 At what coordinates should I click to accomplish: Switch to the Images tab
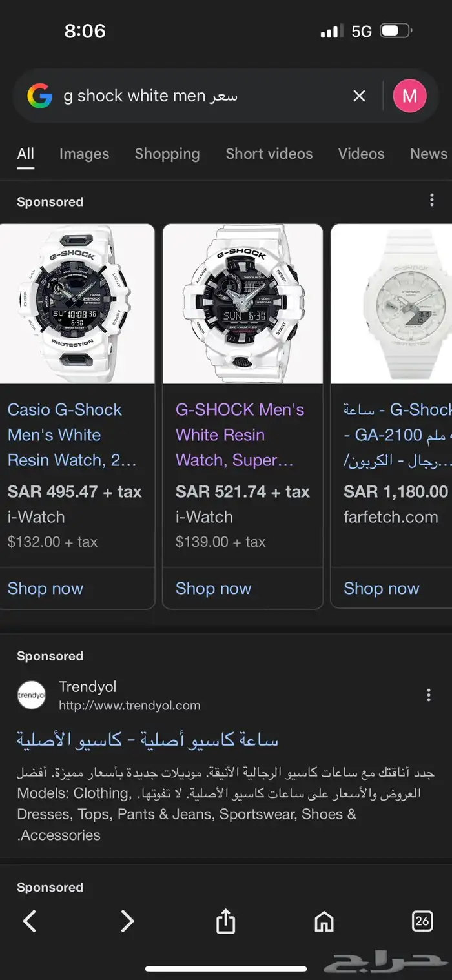tap(84, 154)
